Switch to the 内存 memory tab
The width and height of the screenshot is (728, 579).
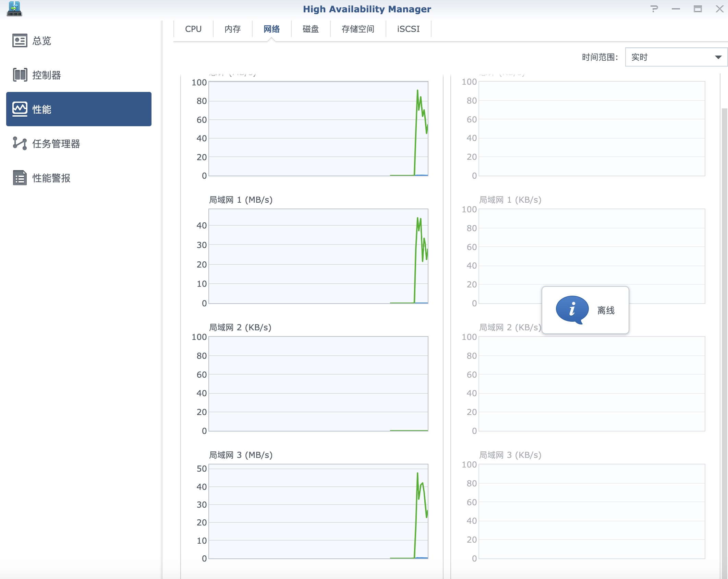(x=232, y=29)
